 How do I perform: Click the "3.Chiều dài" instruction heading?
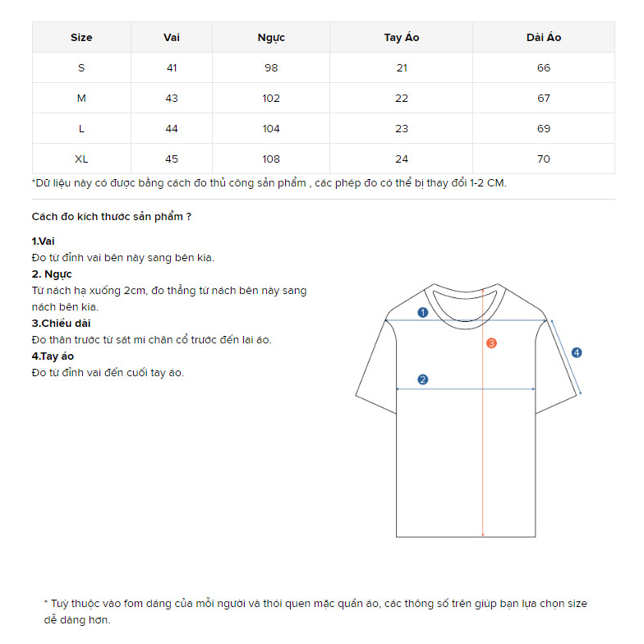pyautogui.click(x=61, y=324)
